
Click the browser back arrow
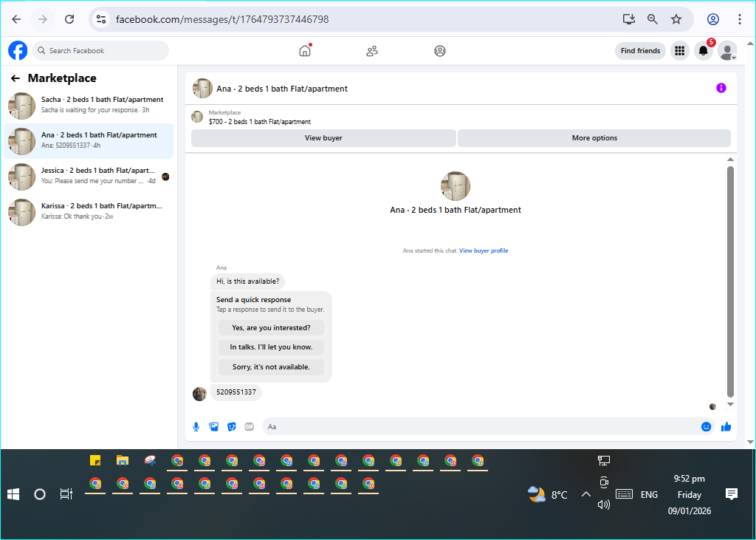[16, 19]
